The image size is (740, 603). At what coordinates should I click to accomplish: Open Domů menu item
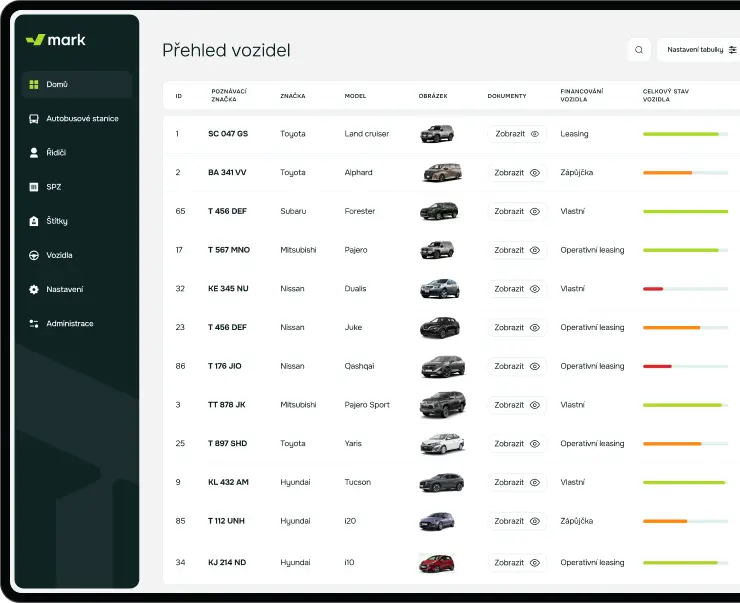(x=76, y=84)
